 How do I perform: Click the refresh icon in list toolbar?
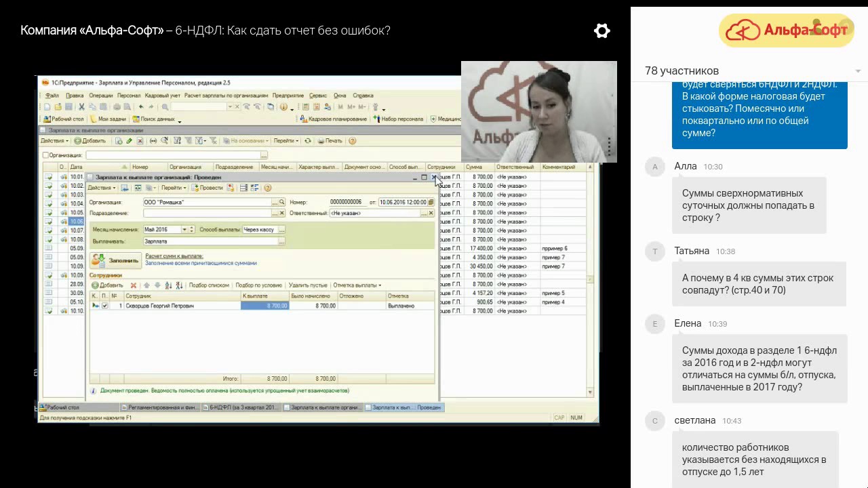point(307,141)
